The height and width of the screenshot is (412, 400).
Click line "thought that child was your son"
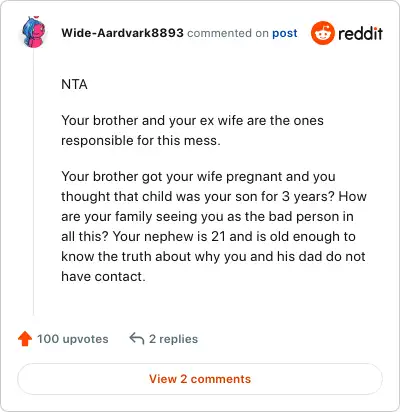pos(214,196)
